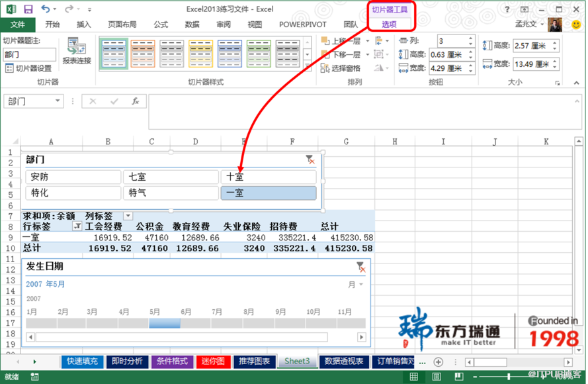The height and width of the screenshot is (384, 588).
Task: Select cell value 415230.58 in row 9
Action: [x=351, y=238]
